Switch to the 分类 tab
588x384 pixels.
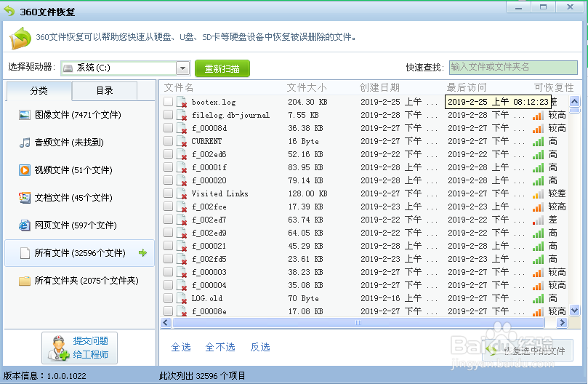(39, 90)
